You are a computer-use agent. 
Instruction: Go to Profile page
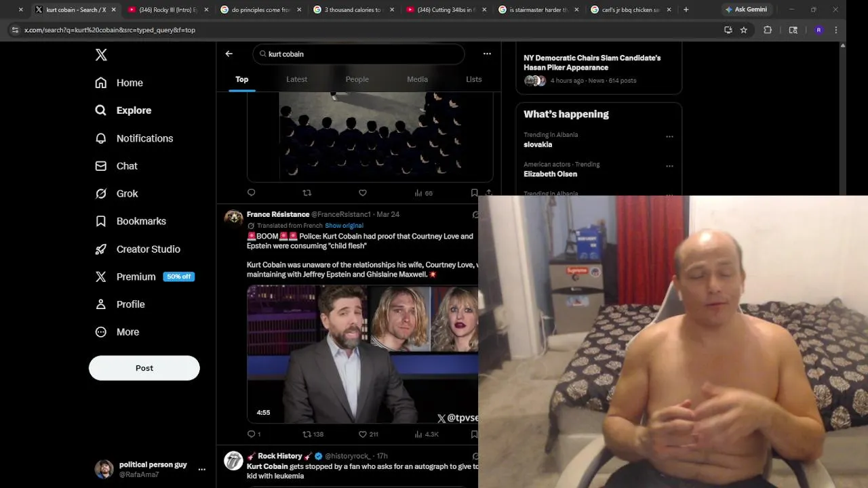tap(120, 304)
